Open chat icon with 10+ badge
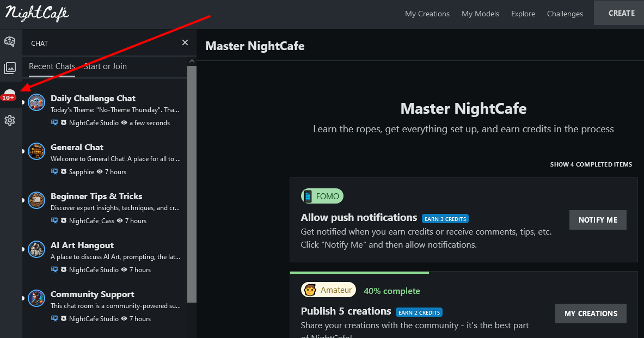644x338 pixels. (9, 95)
